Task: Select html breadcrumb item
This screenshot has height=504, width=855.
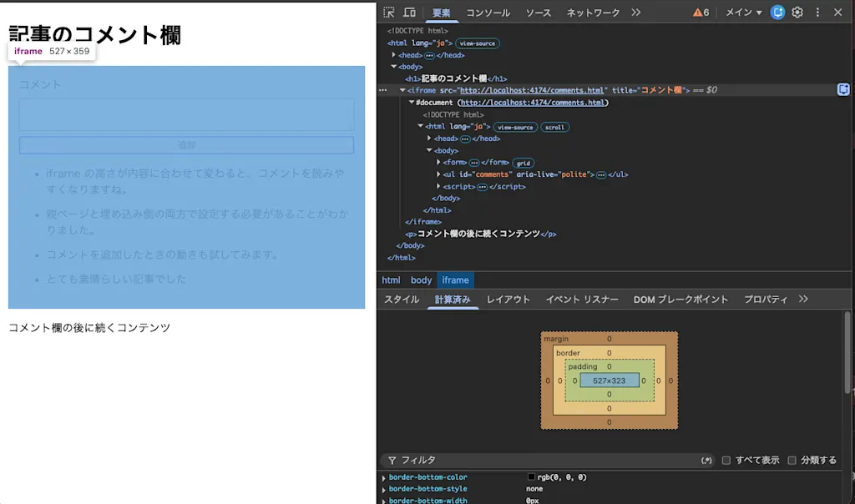Action: click(391, 280)
